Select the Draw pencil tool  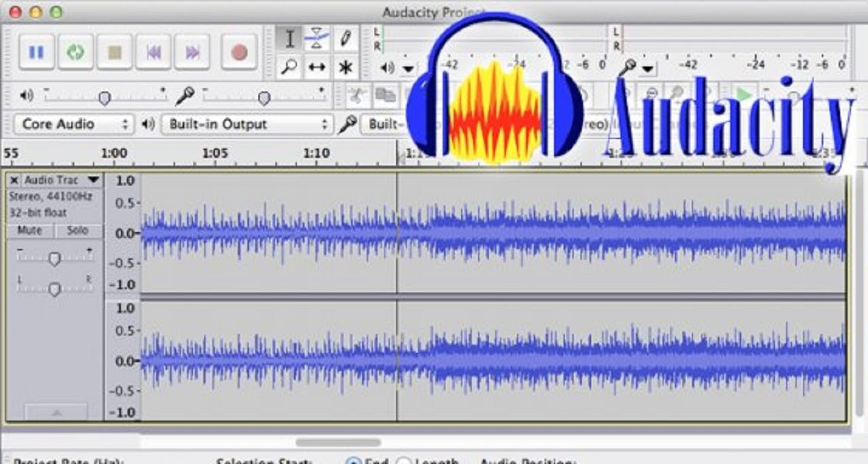346,39
